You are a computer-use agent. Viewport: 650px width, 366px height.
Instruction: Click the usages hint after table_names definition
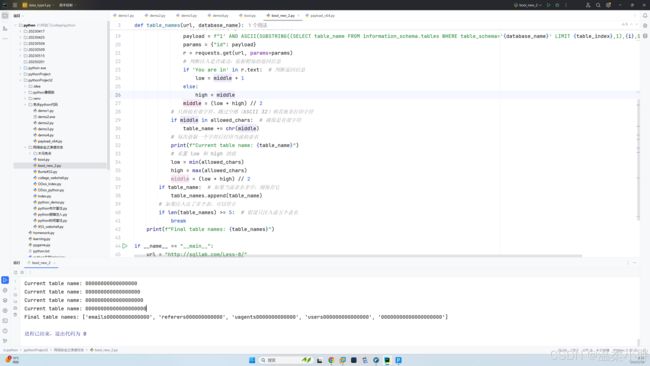[x=258, y=25]
